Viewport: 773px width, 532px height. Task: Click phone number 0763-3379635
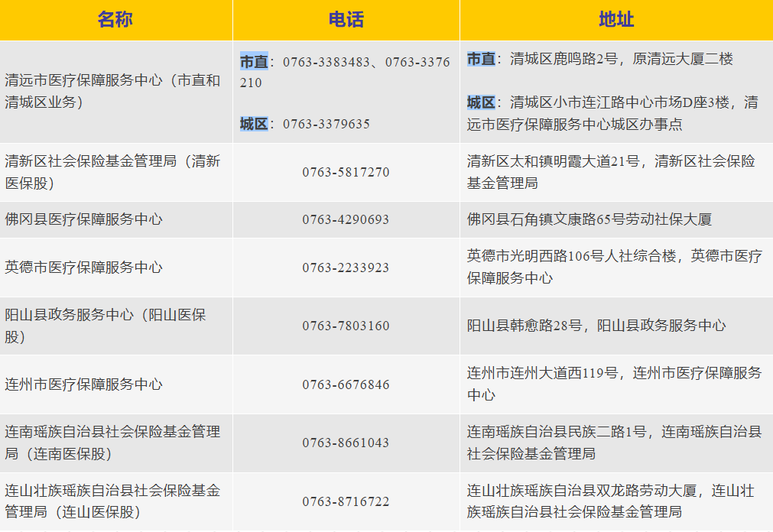point(326,124)
